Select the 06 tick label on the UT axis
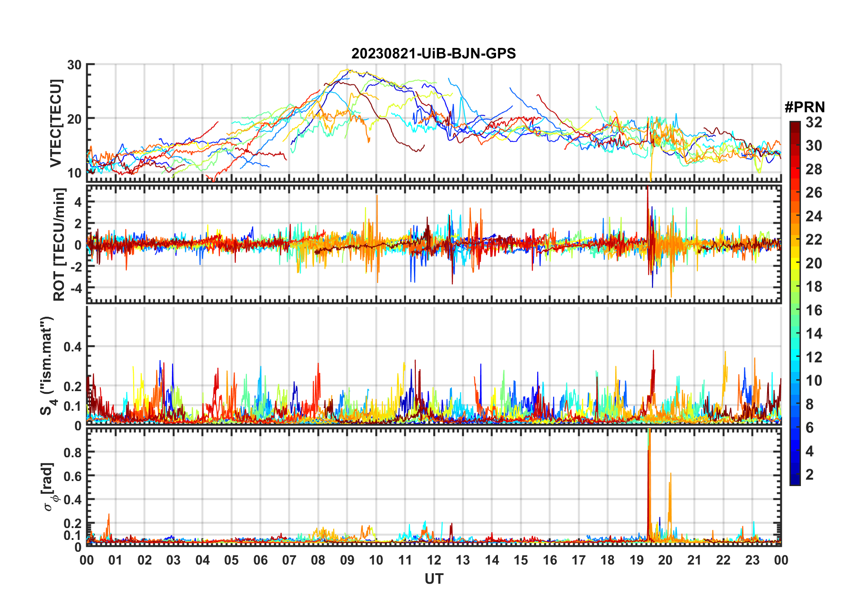 click(x=260, y=560)
